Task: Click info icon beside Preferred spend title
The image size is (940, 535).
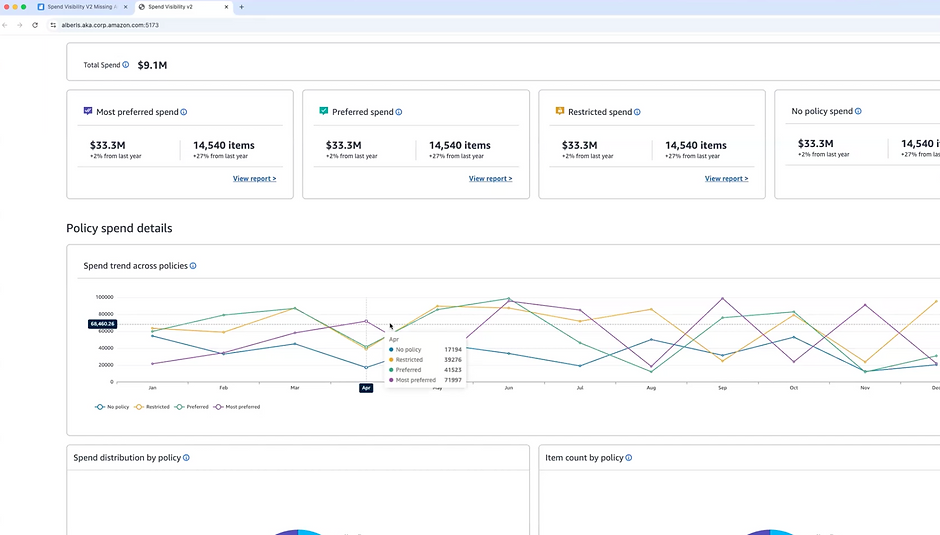Action: (x=399, y=112)
